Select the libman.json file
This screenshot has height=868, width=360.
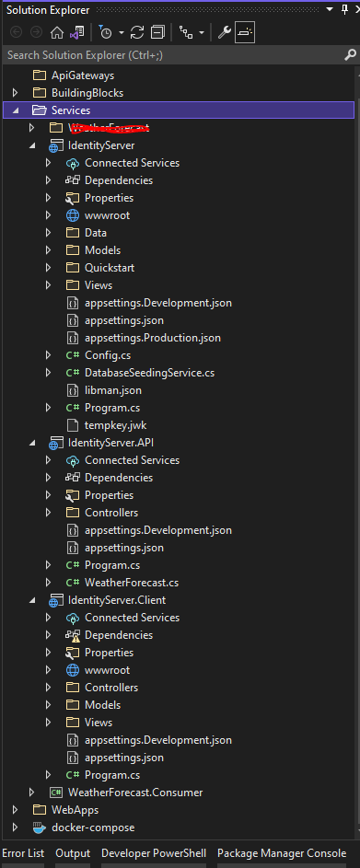[113, 390]
